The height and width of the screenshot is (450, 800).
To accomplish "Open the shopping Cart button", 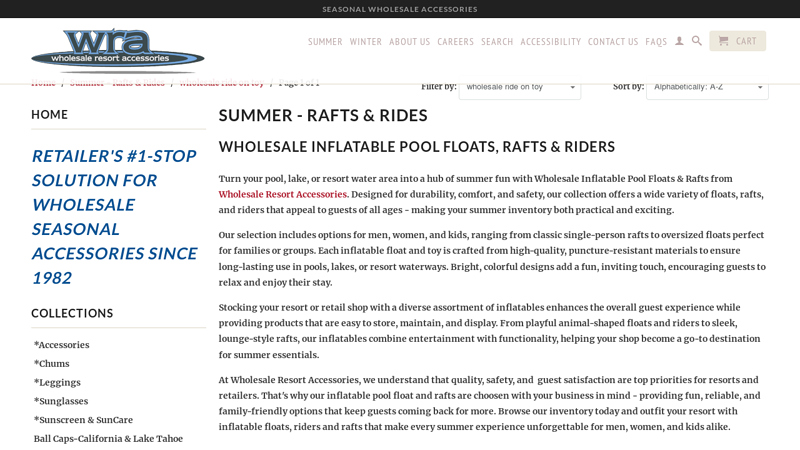I will click(737, 41).
